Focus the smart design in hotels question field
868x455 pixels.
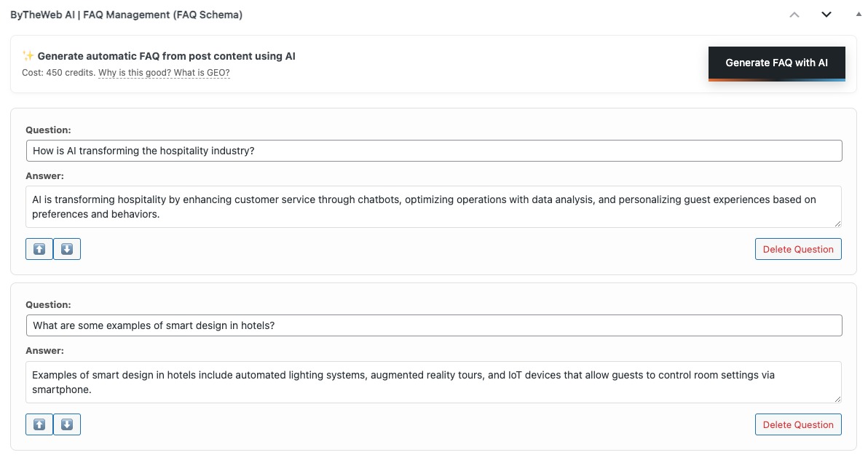[433, 325]
